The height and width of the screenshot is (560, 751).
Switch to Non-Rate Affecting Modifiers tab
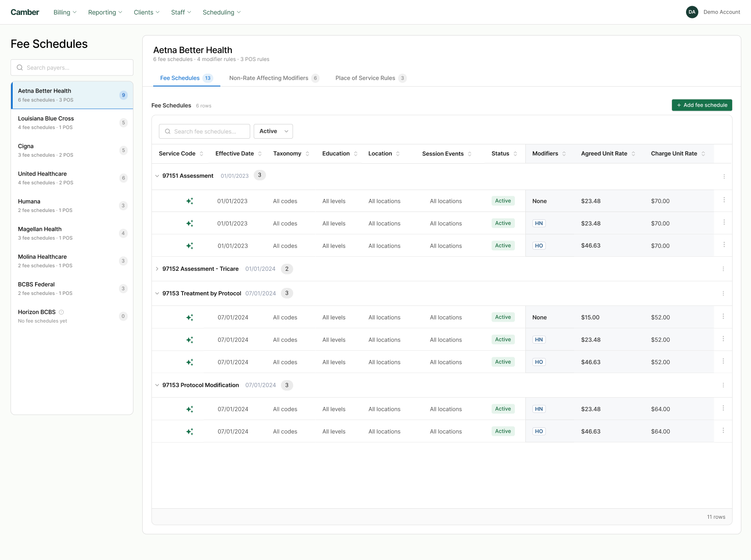tap(274, 78)
